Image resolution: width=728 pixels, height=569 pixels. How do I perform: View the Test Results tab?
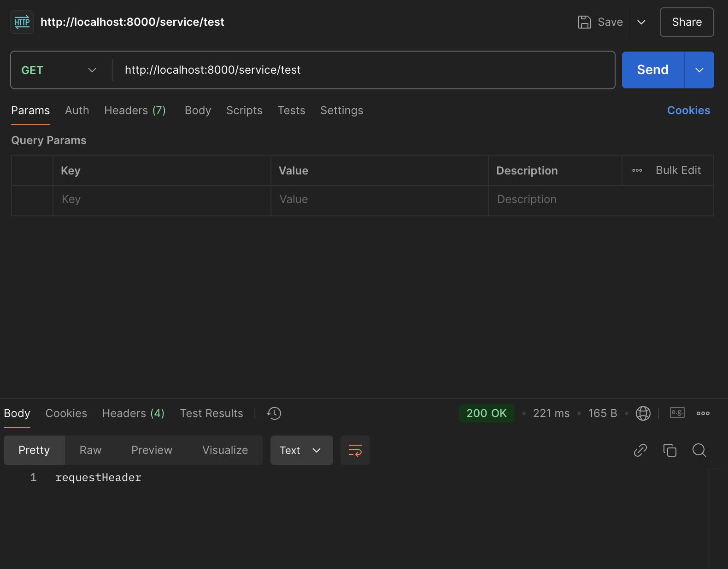(211, 413)
